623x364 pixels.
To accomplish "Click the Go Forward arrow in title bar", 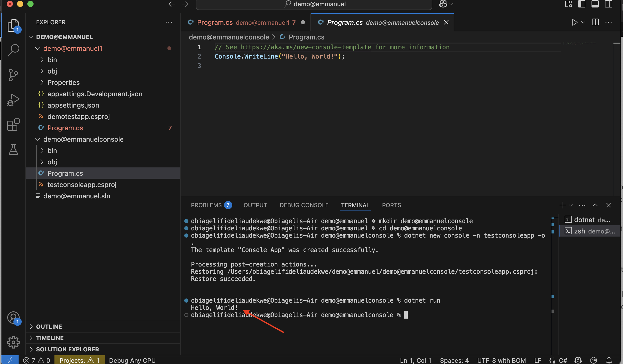I will tap(185, 4).
